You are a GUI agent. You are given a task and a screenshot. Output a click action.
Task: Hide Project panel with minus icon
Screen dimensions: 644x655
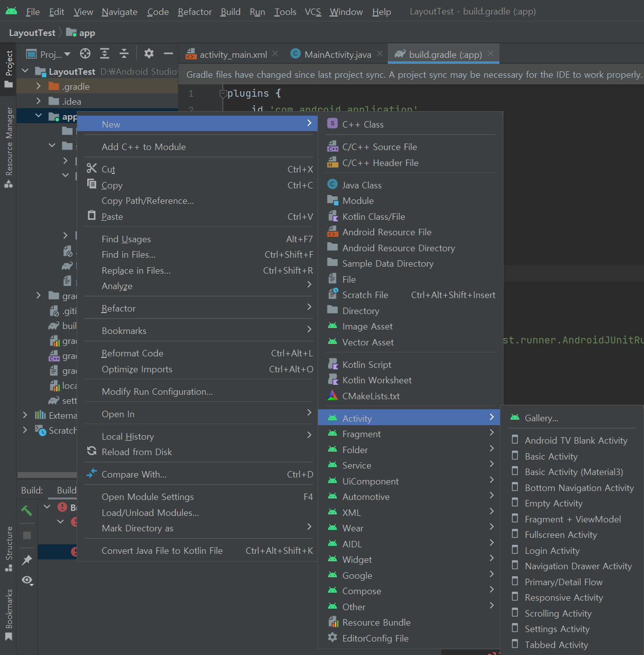tap(168, 54)
